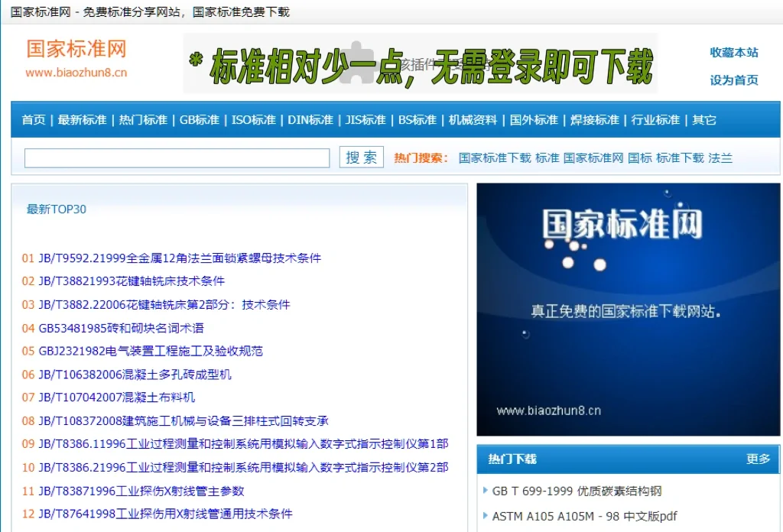Click inside the search input box
The width and height of the screenshot is (783, 532).
[176, 157]
